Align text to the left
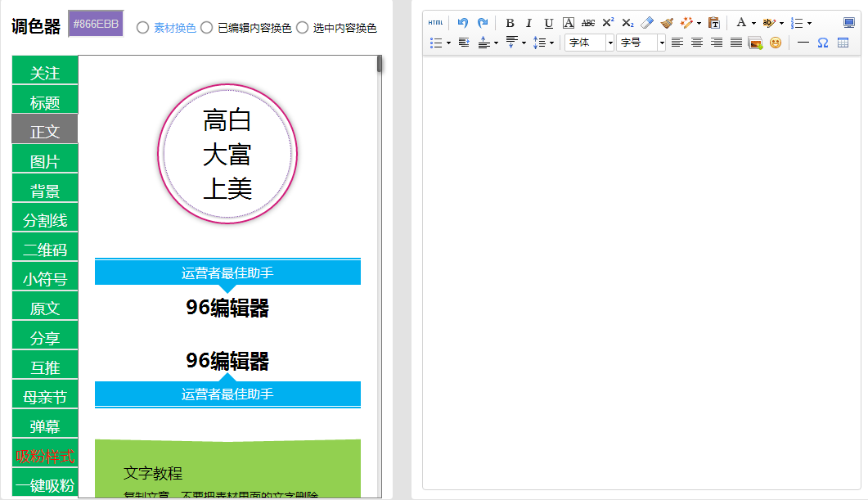 [677, 43]
